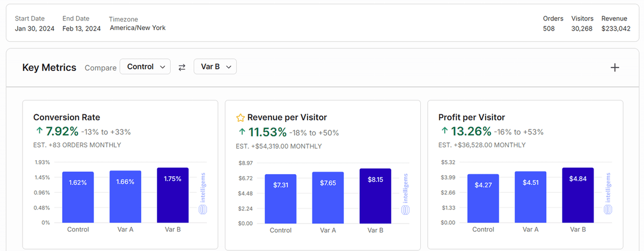This screenshot has width=644, height=251.
Task: Click the Conversion Rate card title
Action: (67, 117)
